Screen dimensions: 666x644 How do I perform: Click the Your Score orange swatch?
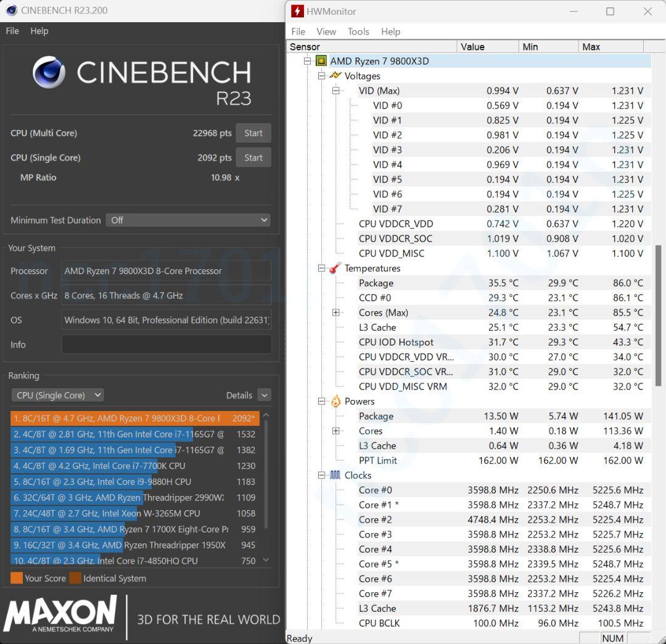click(17, 578)
